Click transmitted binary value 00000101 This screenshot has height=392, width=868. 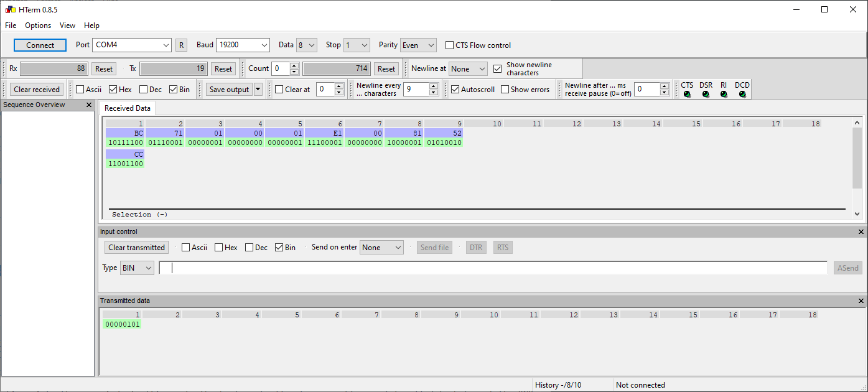click(123, 324)
